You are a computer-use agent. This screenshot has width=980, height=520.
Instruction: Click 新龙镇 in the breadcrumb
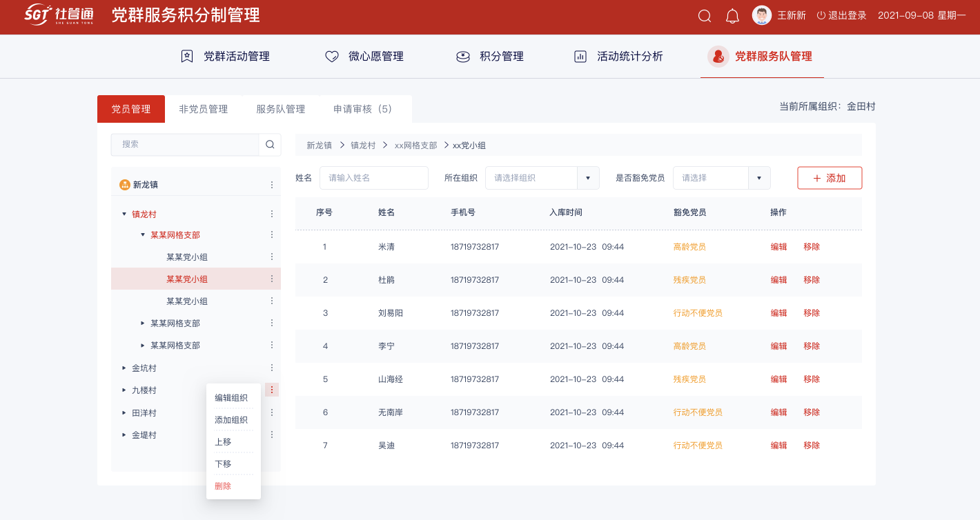click(320, 146)
